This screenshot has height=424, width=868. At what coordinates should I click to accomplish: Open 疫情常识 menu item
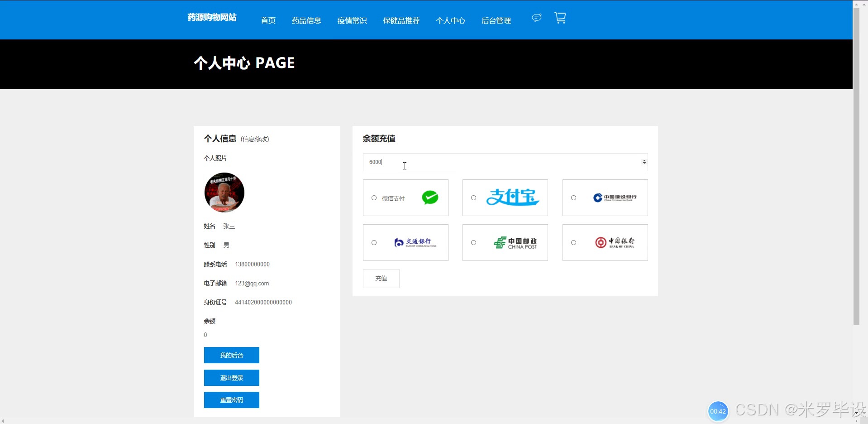point(352,20)
